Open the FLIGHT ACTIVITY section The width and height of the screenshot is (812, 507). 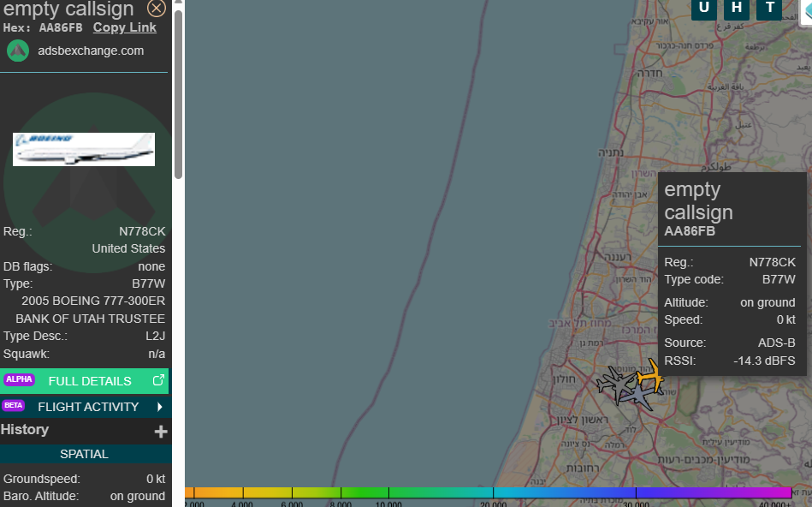coord(85,407)
